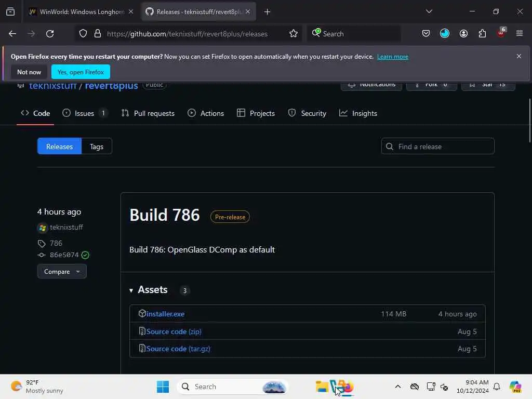Image resolution: width=532 pixels, height=399 pixels.
Task: Click the uBlock extension icon with badge
Action: click(x=501, y=33)
